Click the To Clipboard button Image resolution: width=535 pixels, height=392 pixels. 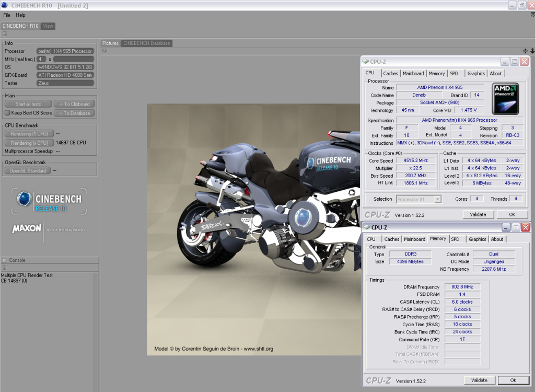(74, 104)
